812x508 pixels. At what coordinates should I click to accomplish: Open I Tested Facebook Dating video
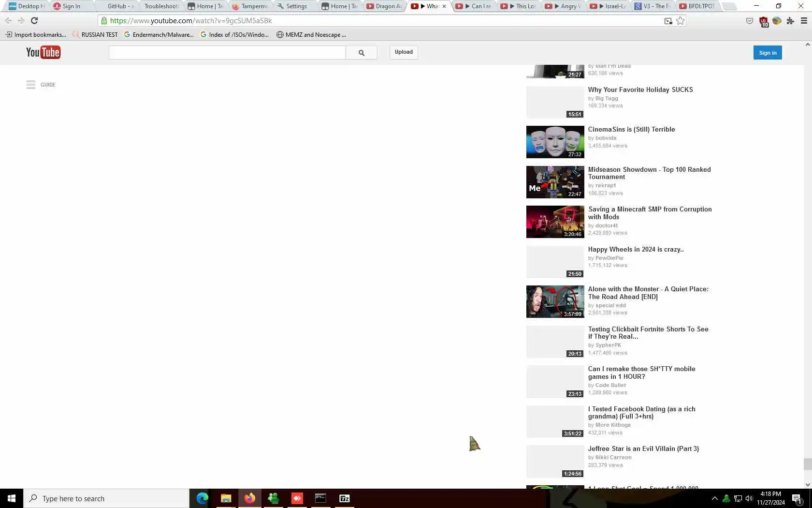click(x=642, y=413)
